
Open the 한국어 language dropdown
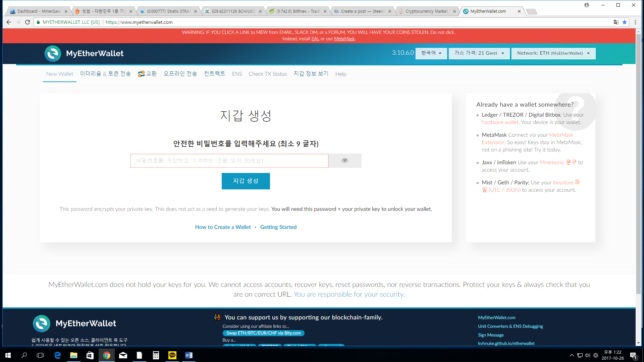pos(431,53)
